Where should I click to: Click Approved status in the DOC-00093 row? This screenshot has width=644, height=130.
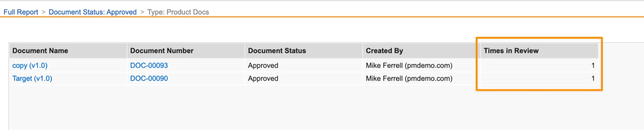(x=263, y=65)
